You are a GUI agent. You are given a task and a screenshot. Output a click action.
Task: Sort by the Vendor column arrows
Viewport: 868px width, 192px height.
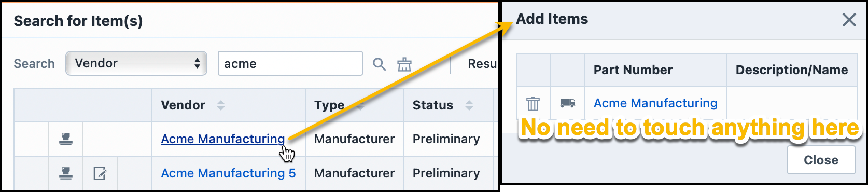click(221, 105)
